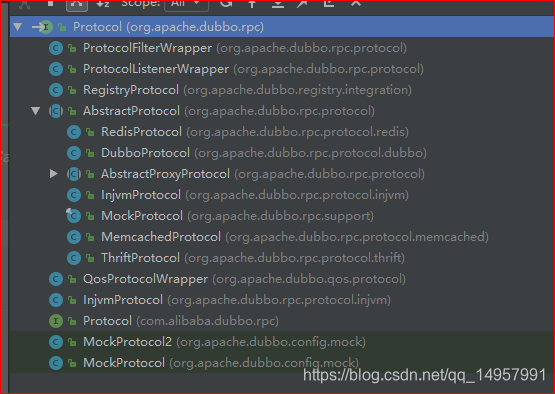Viewport: 555px width, 394px height.
Task: Click the class icon beside ProtocolFilterWrapper
Action: pyautogui.click(x=56, y=48)
